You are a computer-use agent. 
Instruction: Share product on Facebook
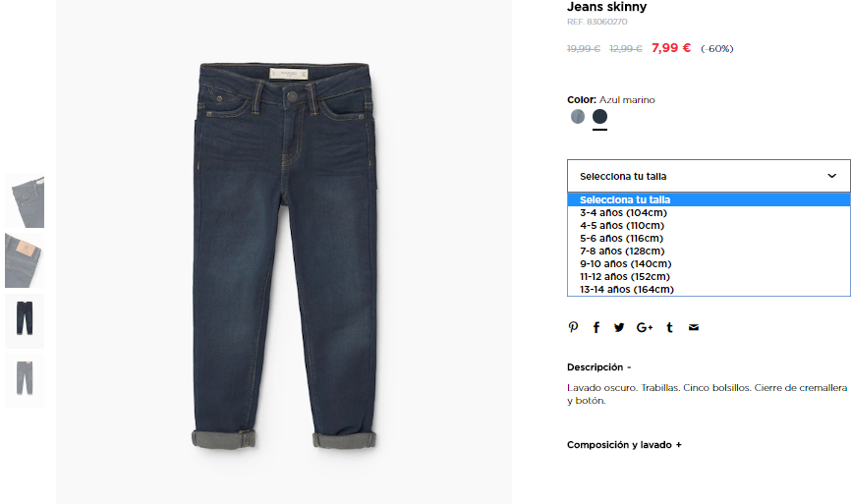click(596, 327)
